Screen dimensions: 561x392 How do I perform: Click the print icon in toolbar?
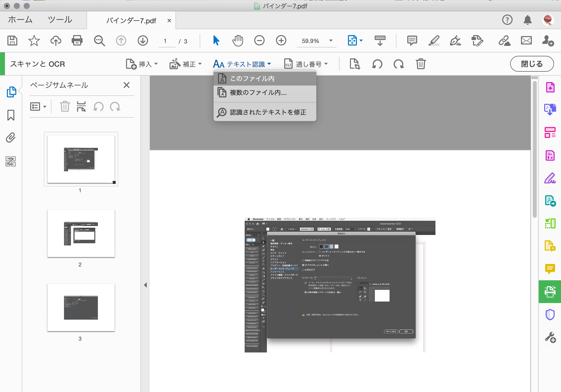77,41
